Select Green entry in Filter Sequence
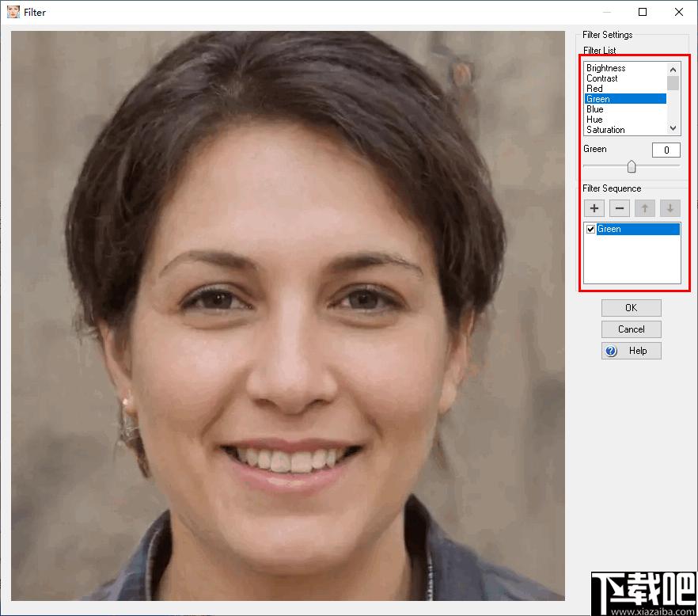 pyautogui.click(x=638, y=229)
